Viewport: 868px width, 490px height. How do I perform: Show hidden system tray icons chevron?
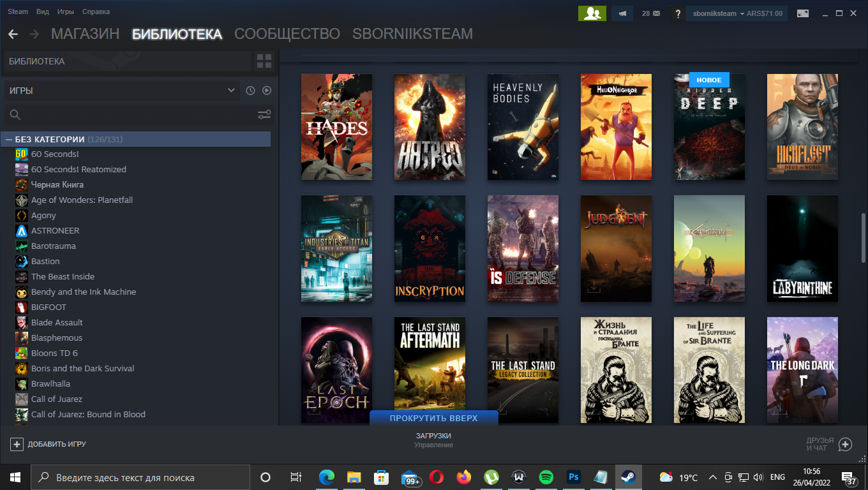(712, 477)
